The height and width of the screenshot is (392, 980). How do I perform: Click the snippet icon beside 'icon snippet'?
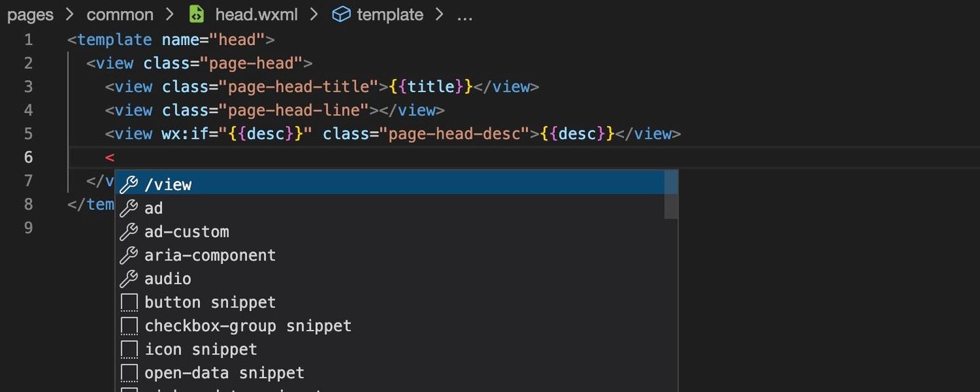click(x=129, y=350)
